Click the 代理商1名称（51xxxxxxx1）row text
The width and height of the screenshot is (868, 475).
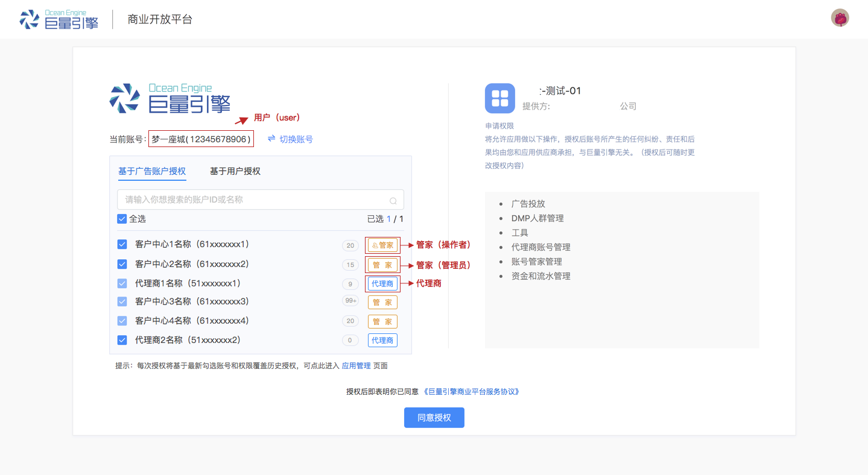pos(188,283)
